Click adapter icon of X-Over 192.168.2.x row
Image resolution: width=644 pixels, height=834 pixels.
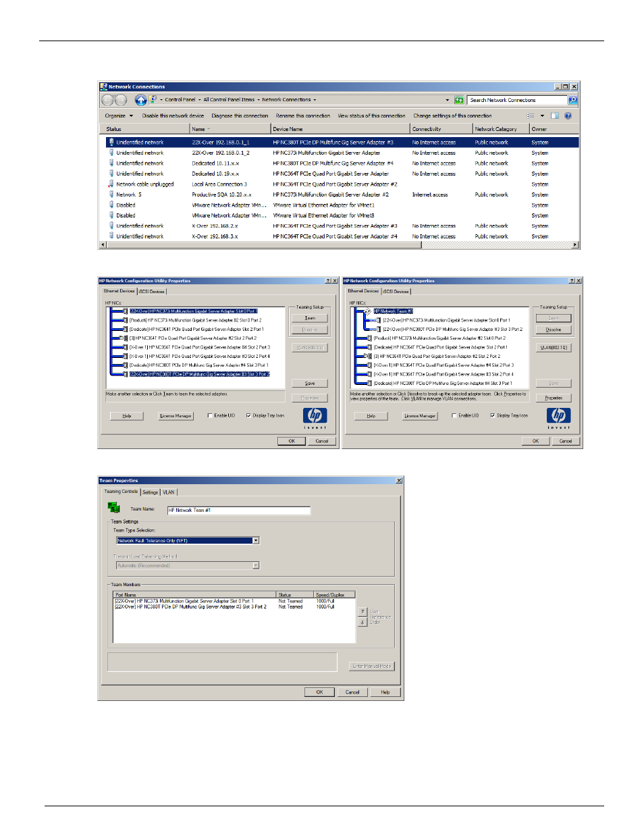[111, 226]
